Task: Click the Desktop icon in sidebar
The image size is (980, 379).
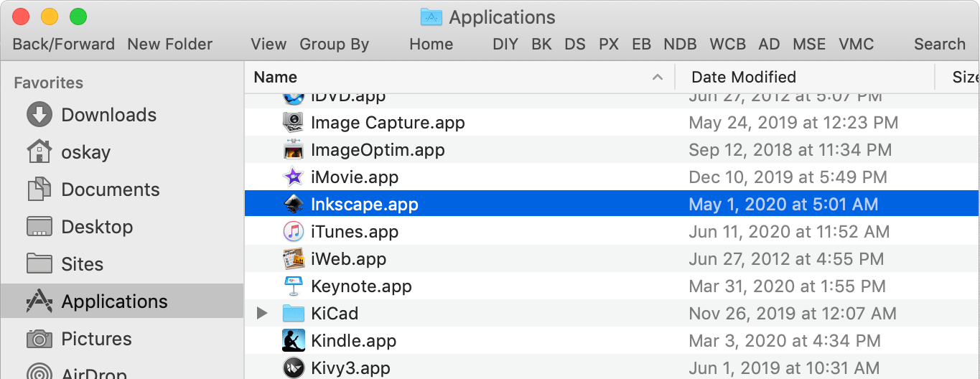Action: click(39, 227)
